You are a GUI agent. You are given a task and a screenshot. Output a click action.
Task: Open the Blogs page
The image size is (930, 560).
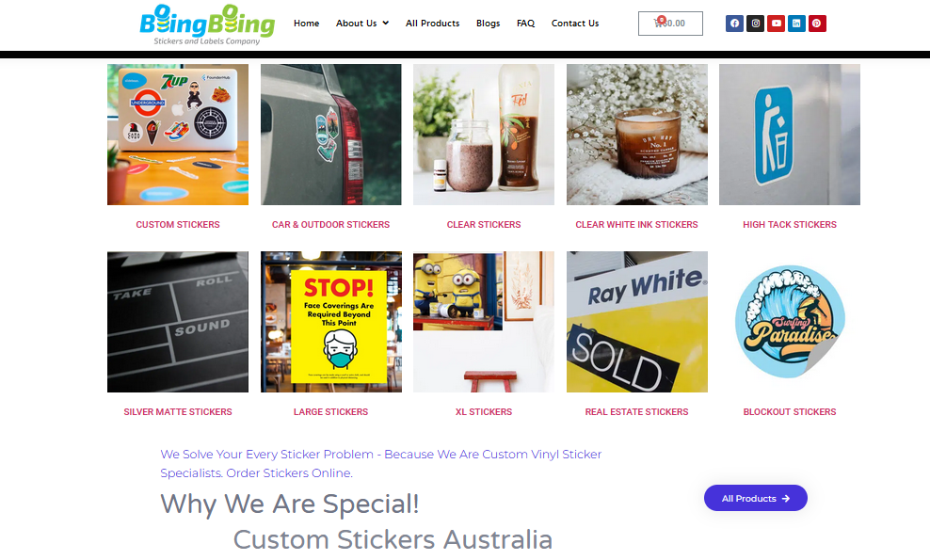[x=489, y=24]
